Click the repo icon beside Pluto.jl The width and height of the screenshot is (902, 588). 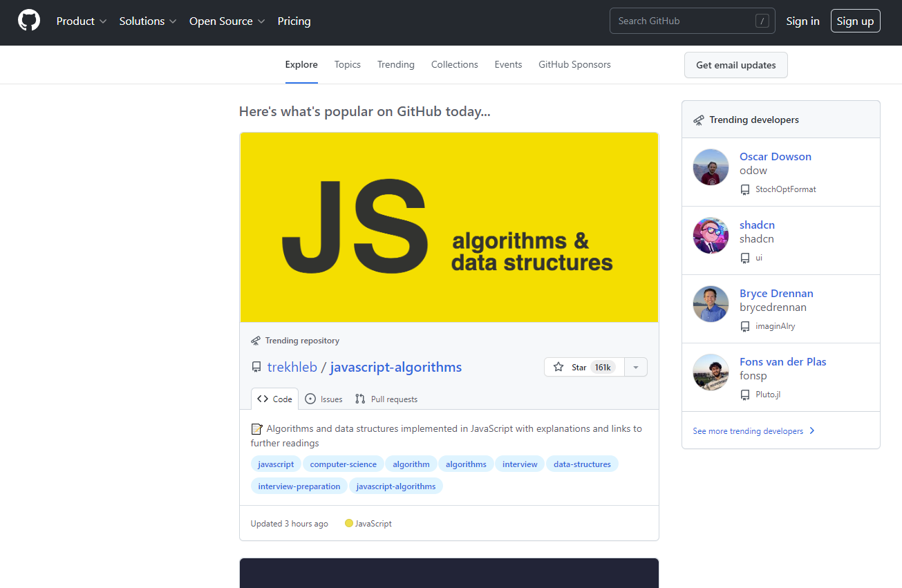pyautogui.click(x=745, y=395)
